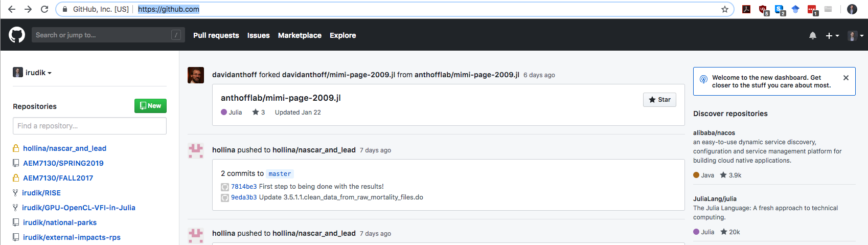The image size is (868, 245).
Task: Click davidanthoff's avatar picture
Action: click(196, 75)
